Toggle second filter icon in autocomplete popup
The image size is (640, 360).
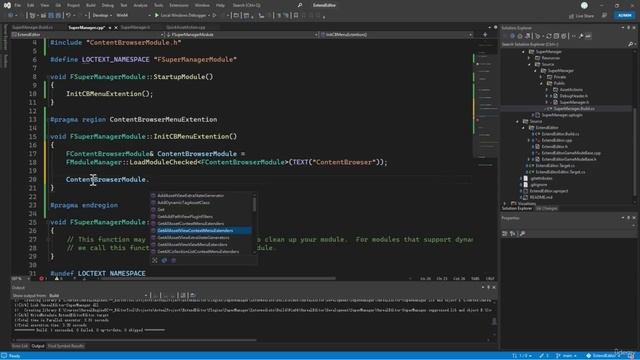(164, 260)
